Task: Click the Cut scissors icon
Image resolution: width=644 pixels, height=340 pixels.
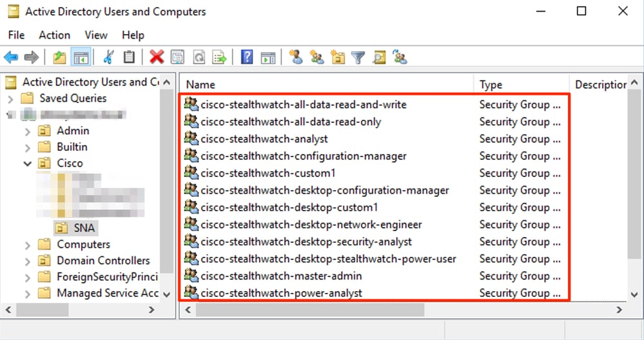Action: [x=108, y=57]
